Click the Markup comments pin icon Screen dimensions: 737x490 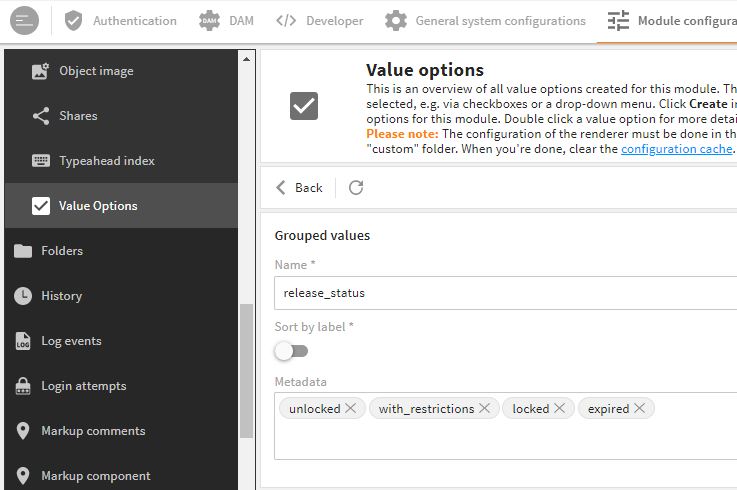click(x=23, y=431)
